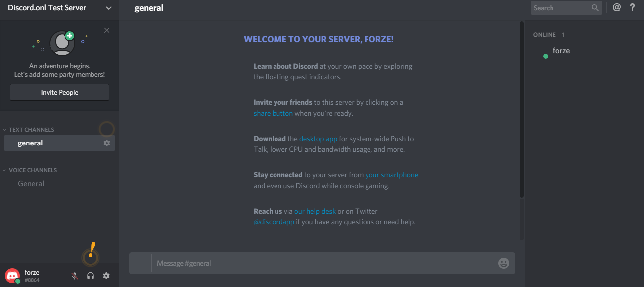Select the #general text channel
644x287 pixels.
click(30, 143)
